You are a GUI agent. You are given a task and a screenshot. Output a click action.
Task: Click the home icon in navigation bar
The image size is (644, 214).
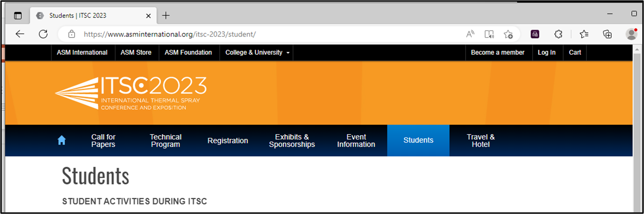click(x=61, y=140)
